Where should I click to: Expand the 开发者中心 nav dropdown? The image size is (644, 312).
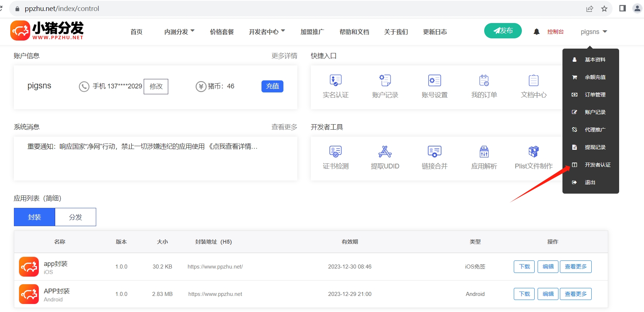coord(267,32)
